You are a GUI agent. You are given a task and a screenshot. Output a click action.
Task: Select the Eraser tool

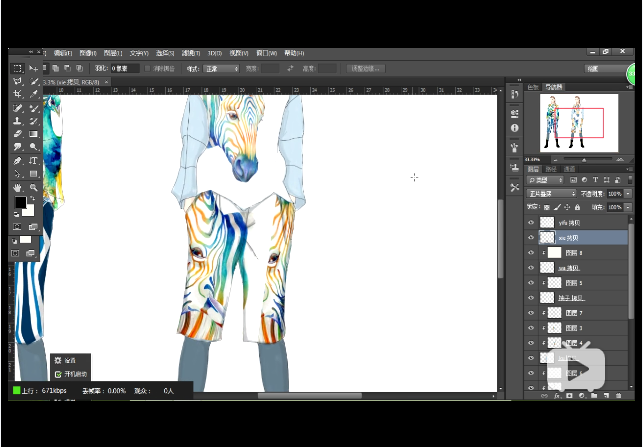tap(19, 133)
